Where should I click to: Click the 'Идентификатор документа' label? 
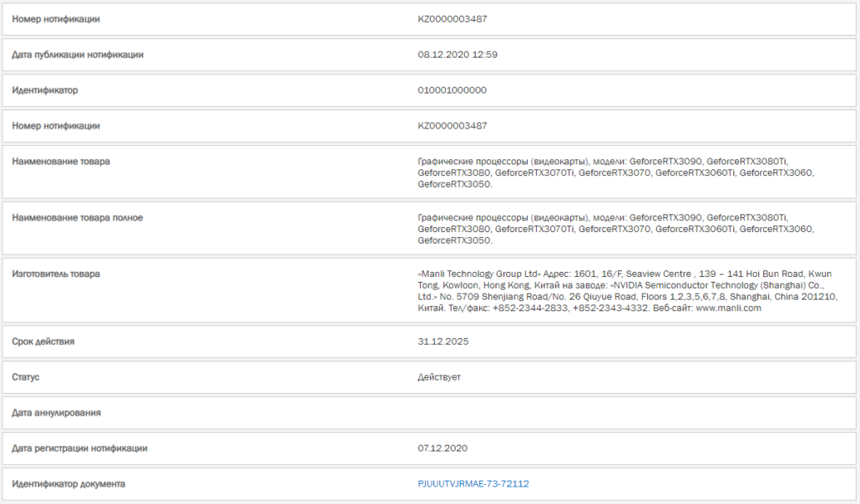coord(68,484)
